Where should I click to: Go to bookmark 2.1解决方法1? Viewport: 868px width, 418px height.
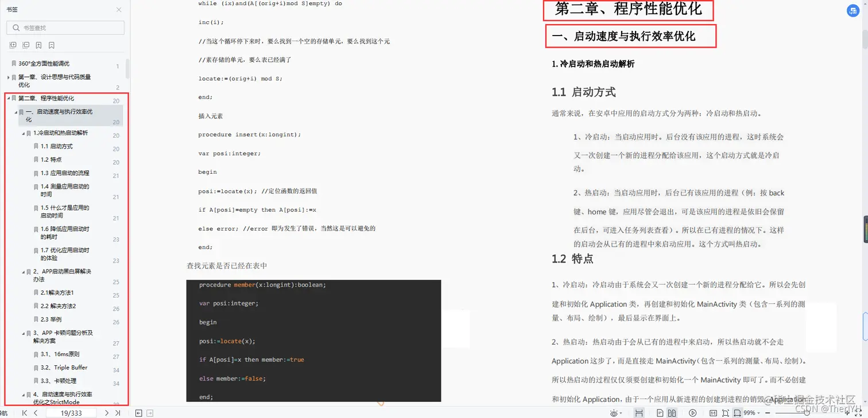click(x=57, y=292)
